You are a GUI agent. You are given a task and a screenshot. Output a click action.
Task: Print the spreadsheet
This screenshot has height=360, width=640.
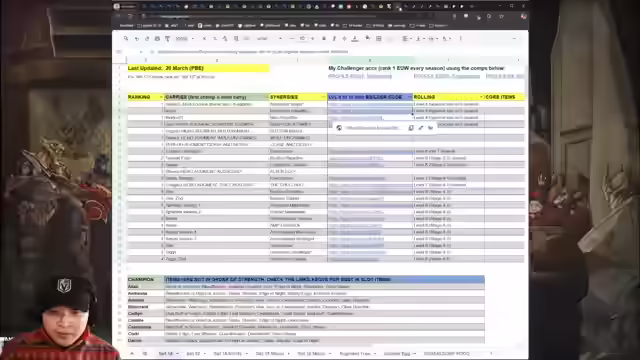157,38
